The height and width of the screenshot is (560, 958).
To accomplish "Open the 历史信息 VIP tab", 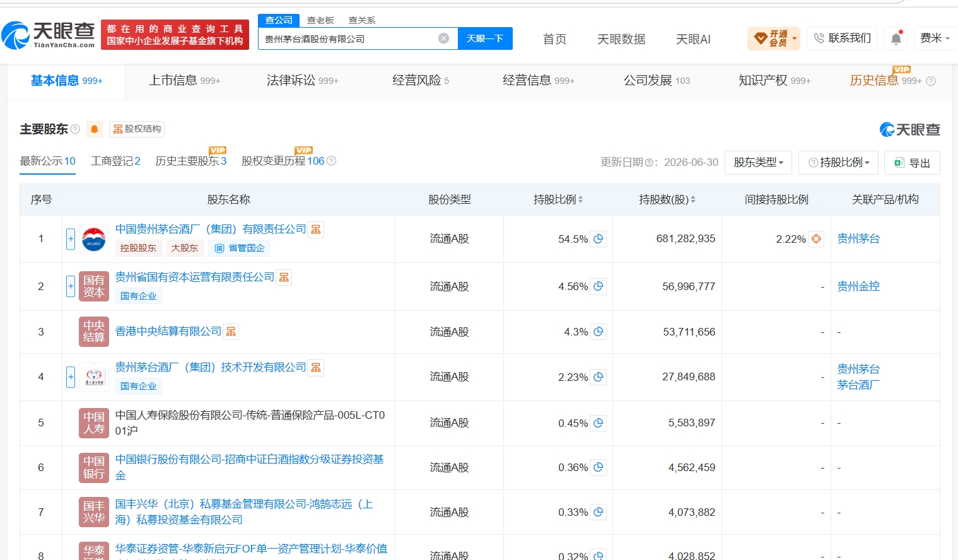I will (885, 81).
